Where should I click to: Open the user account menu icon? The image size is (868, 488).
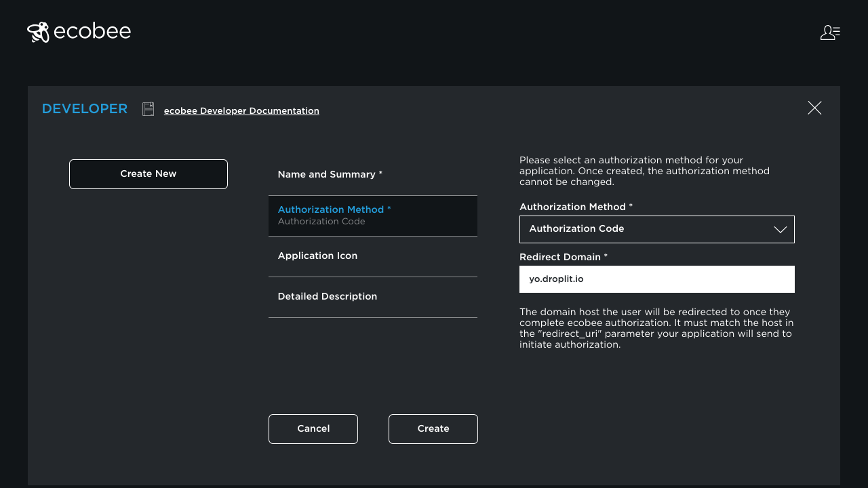click(x=830, y=33)
